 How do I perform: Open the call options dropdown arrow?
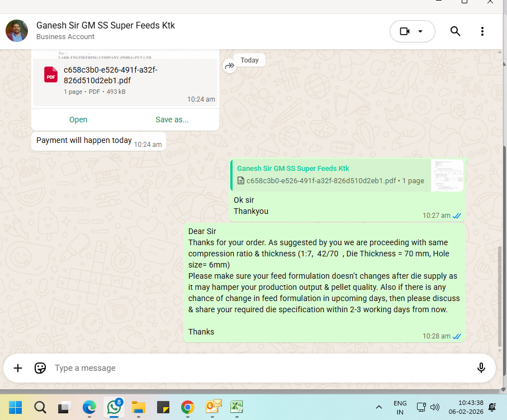[x=421, y=31]
